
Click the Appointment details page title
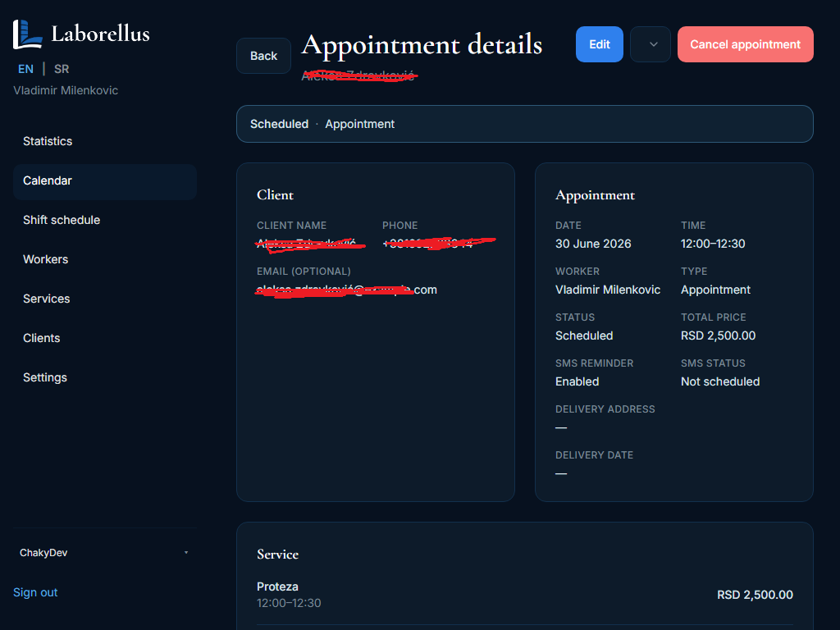(422, 44)
